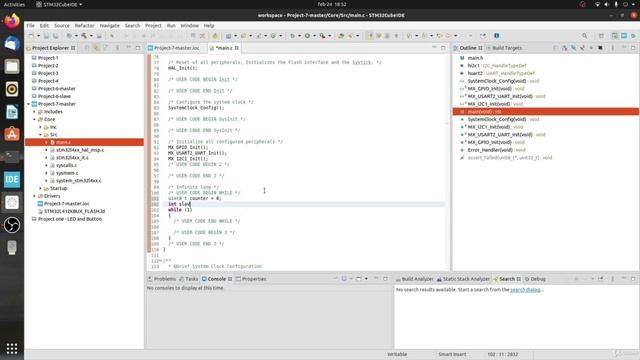Screen dimensions: 640x360
Task: Open the Run icon dropdown arrow
Action: click(x=314, y=36)
